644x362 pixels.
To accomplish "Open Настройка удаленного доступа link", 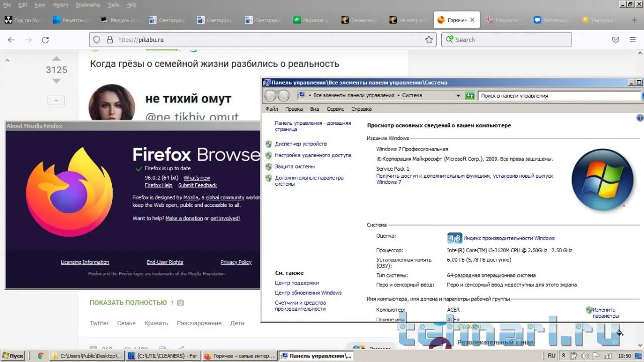I will [313, 156].
